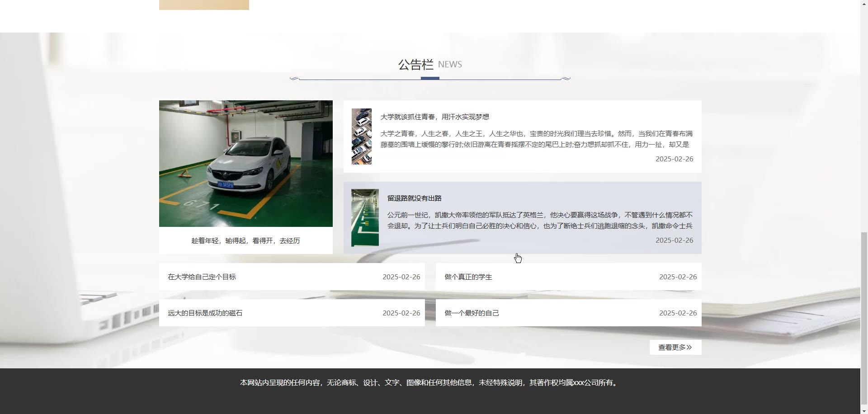Click the vertical scrollbar thumb
The image size is (868, 414).
coord(864,316)
